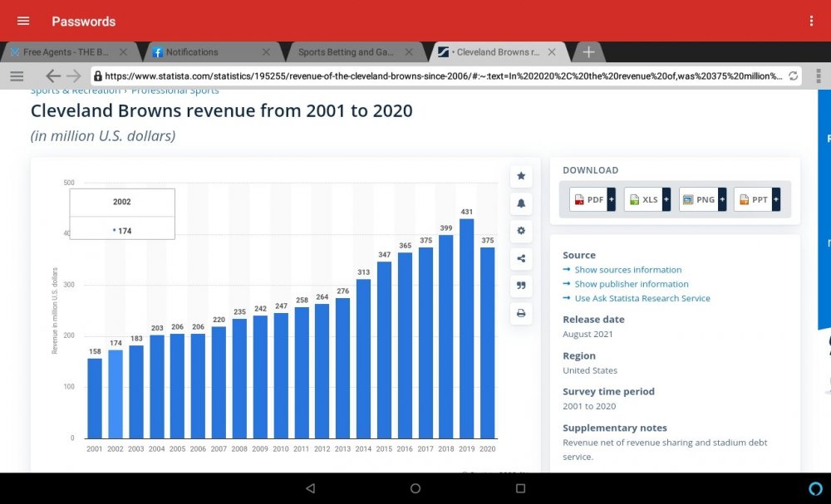Screen dimensions: 831x504
Task: Click Show sources information link
Action: (x=628, y=270)
